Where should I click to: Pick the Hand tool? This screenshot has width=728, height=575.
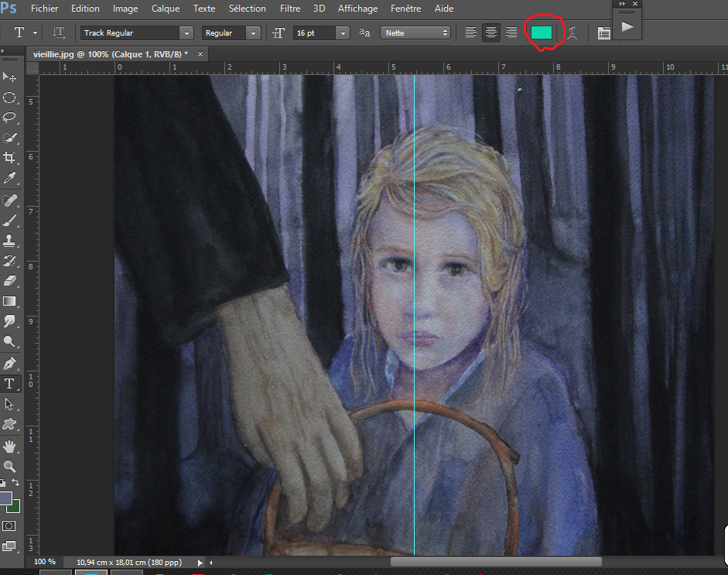pos(10,446)
